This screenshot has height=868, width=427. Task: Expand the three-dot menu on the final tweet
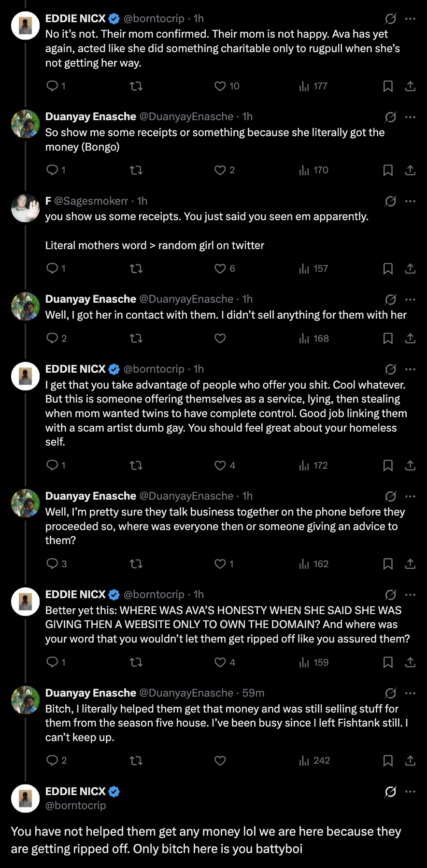410,792
